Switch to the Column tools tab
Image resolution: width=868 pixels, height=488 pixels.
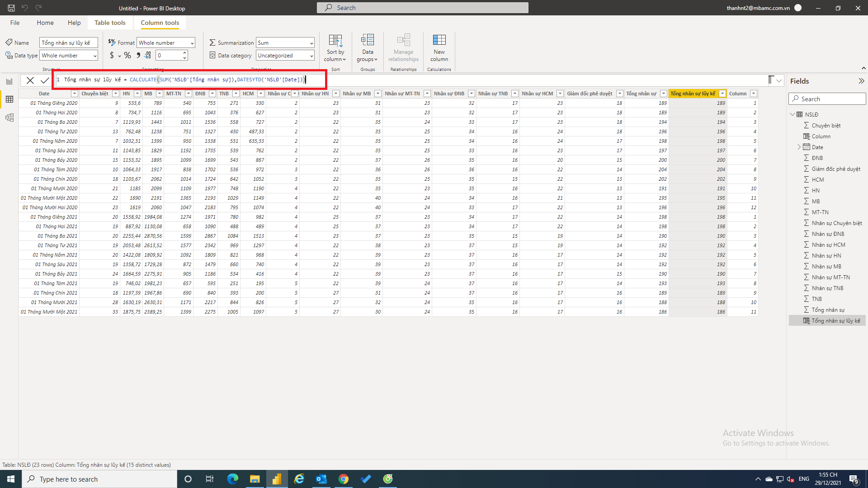click(160, 23)
